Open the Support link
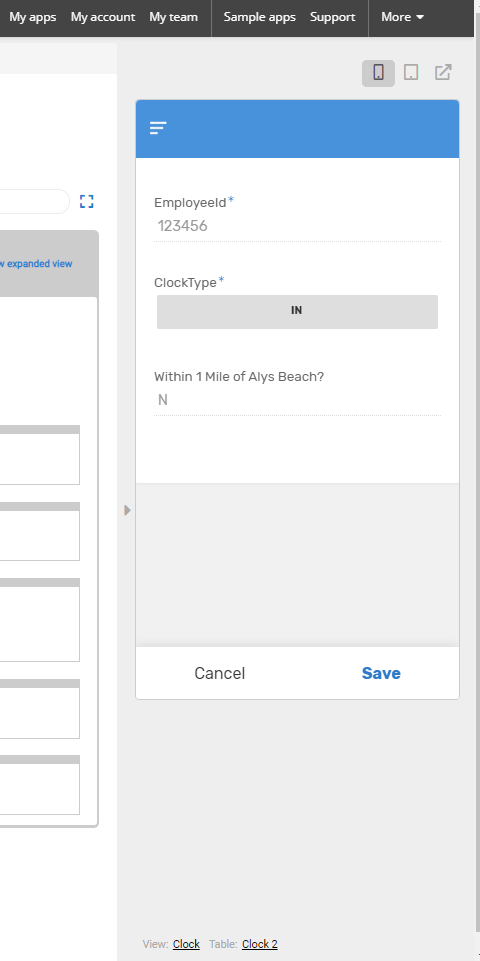Screen dimensions: 480x961 click(332, 17)
